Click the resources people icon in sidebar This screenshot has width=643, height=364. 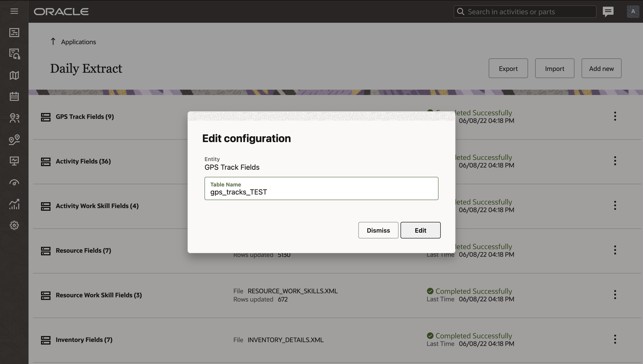coord(14,118)
